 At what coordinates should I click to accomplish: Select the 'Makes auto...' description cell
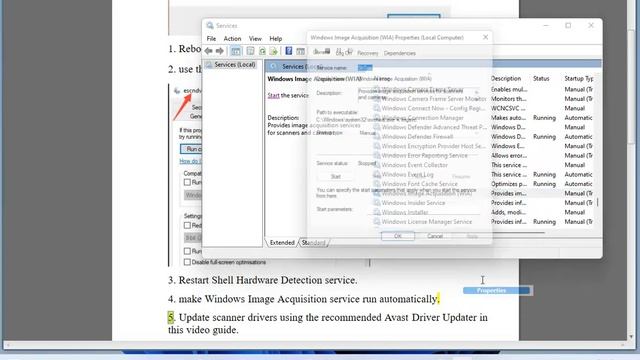[508, 118]
